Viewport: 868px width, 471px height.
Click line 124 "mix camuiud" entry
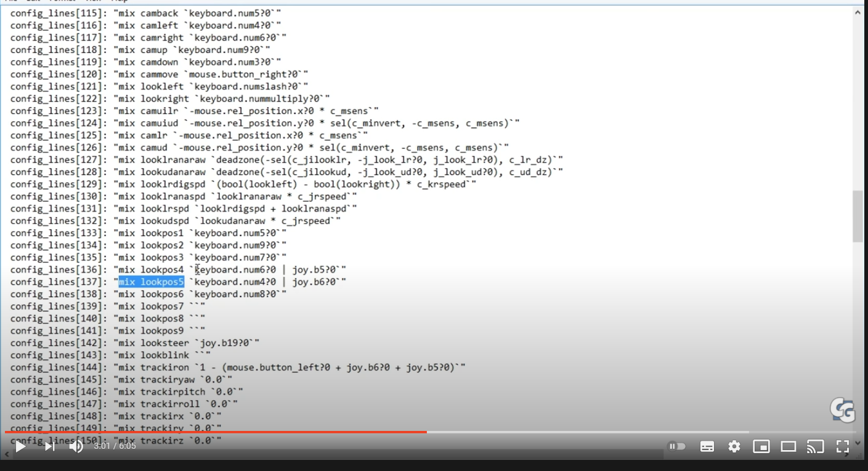(x=265, y=123)
